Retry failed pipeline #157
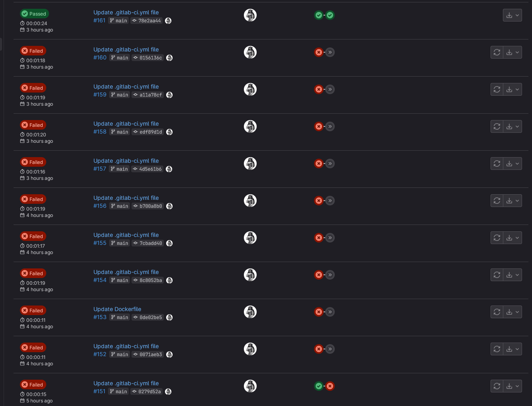This screenshot has width=532, height=406. pos(497,164)
